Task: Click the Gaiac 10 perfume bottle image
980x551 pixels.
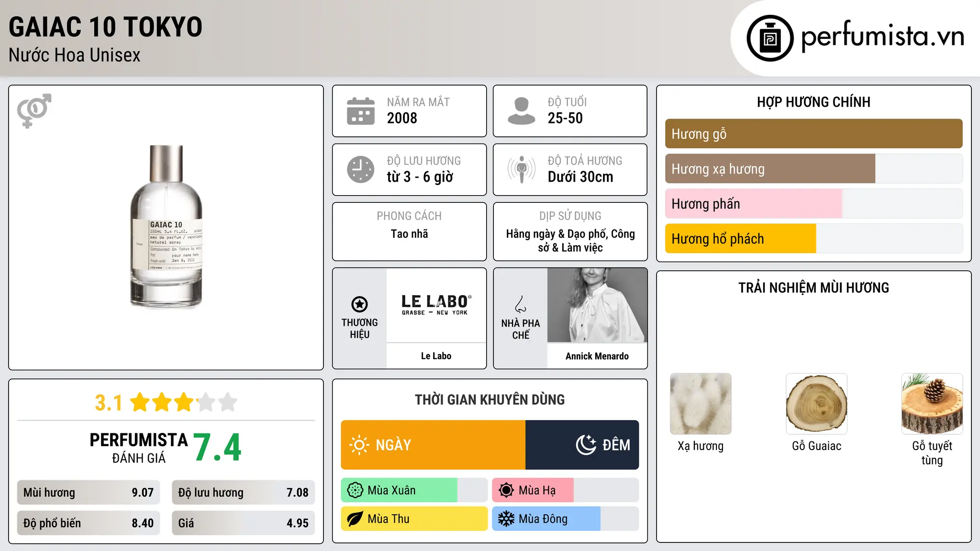Action: (x=166, y=226)
